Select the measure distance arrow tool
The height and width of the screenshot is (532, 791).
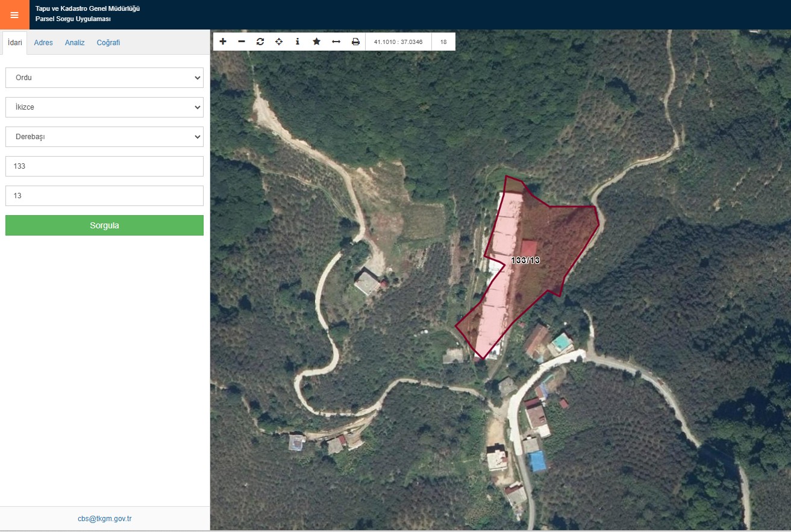coord(336,42)
